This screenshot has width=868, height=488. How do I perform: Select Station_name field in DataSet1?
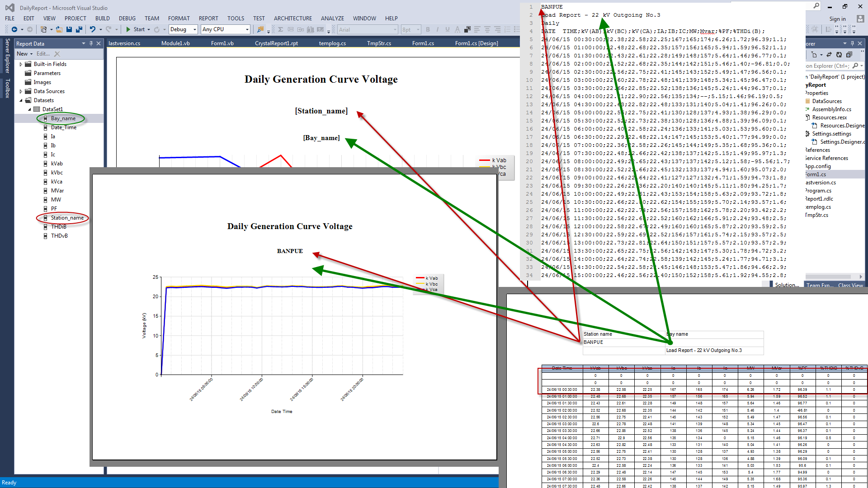click(67, 218)
